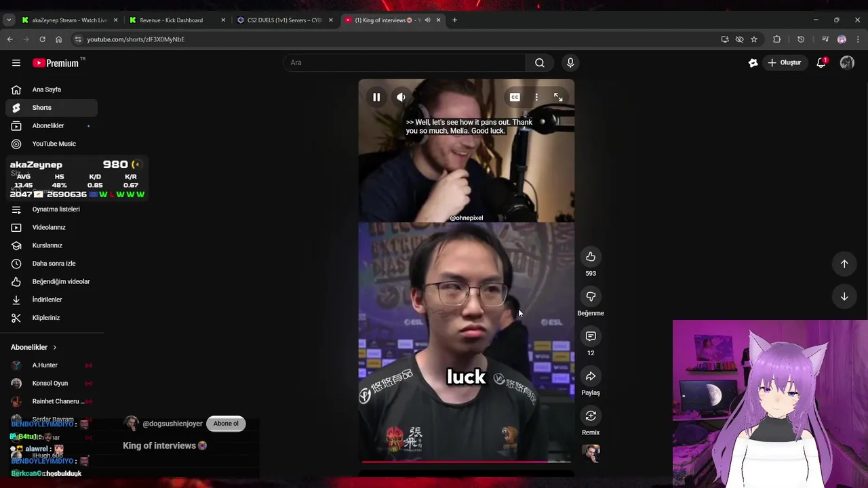Open Klipleriniz in sidebar
The image size is (868, 488).
52,318
